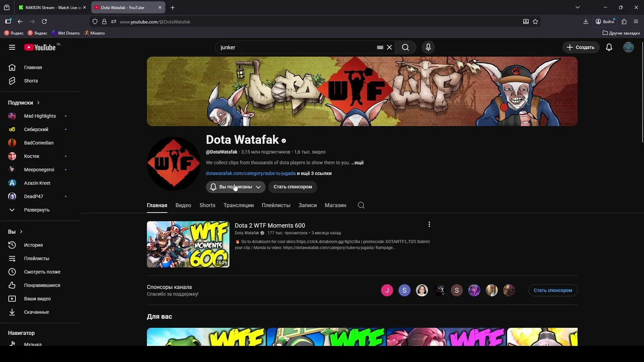The image size is (644, 362).
Task: Open the Mad Highlights subscription
Action: point(40,116)
